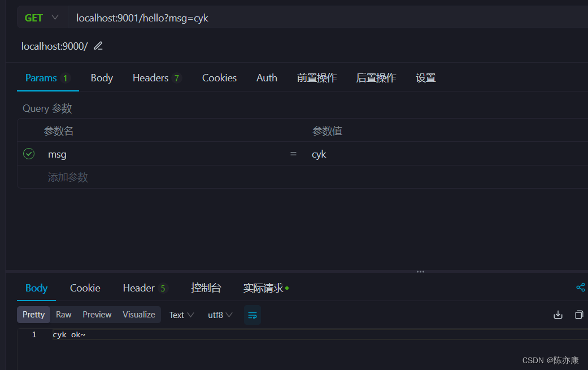Open the GET request method dropdown
This screenshot has height=370, width=588.
pos(42,17)
